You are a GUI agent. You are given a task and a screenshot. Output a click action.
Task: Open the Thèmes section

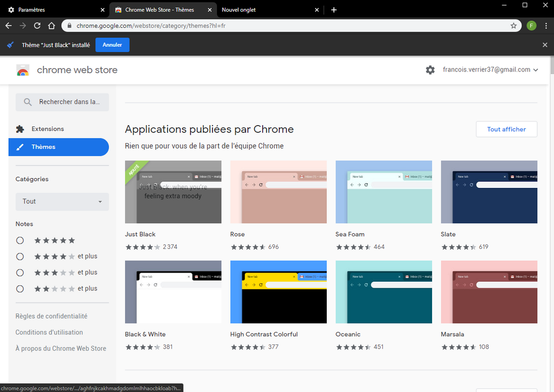tap(59, 147)
